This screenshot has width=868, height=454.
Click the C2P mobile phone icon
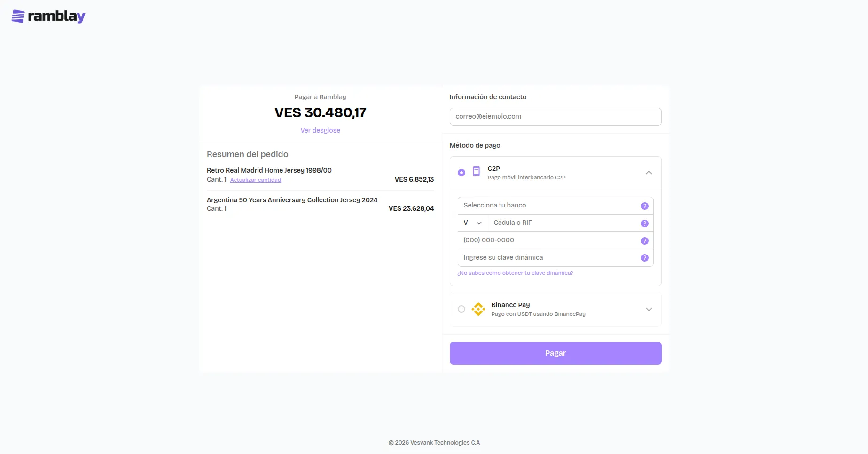point(476,172)
